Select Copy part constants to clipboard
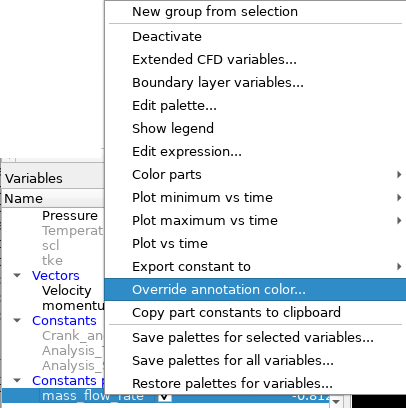406x408 pixels. click(255, 312)
